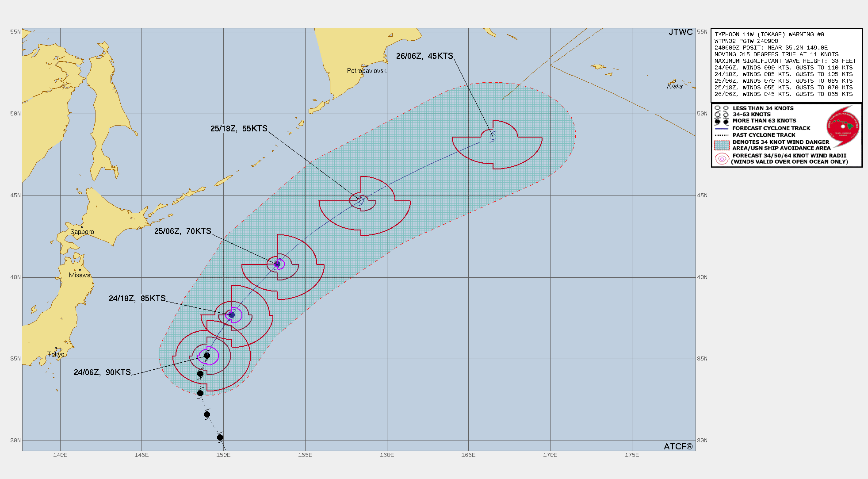Click the 'LESS THAN 34 KNOTS' legend text
Viewport: 868px width, 479px height.
coord(763,108)
